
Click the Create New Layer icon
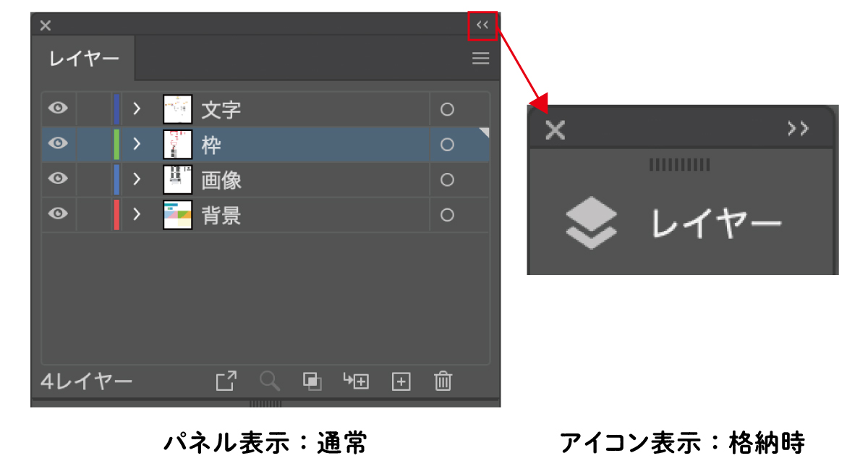(401, 381)
